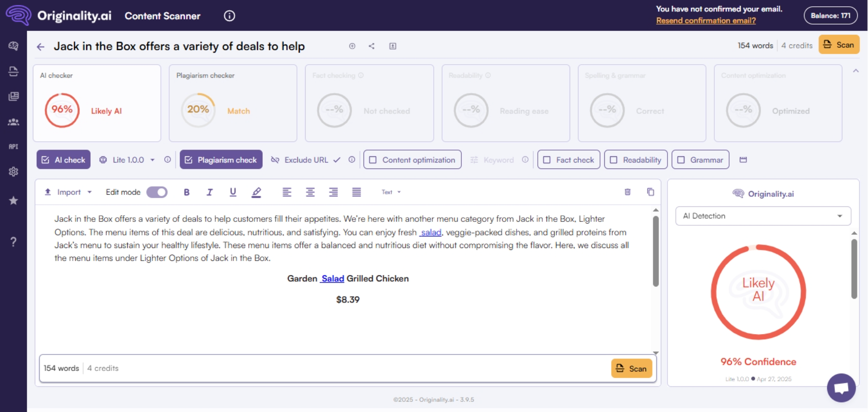Open the API sidebar icon
The width and height of the screenshot is (868, 412).
(x=13, y=147)
